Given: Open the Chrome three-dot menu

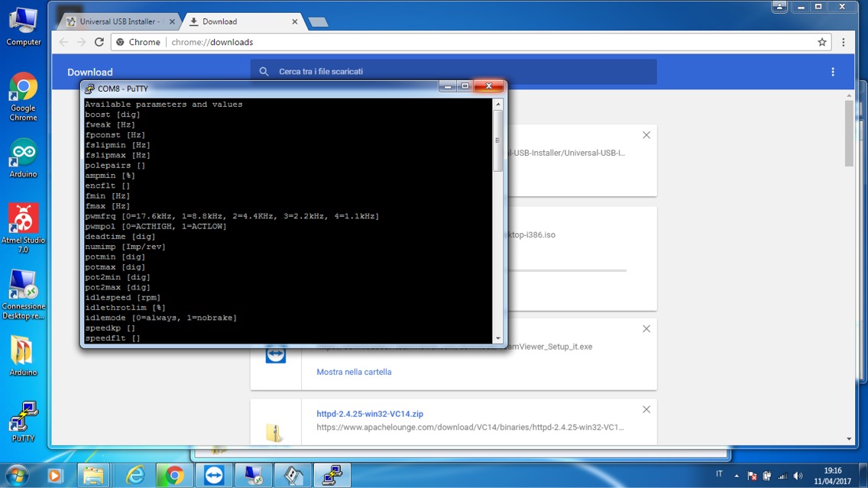Looking at the screenshot, I should point(844,42).
